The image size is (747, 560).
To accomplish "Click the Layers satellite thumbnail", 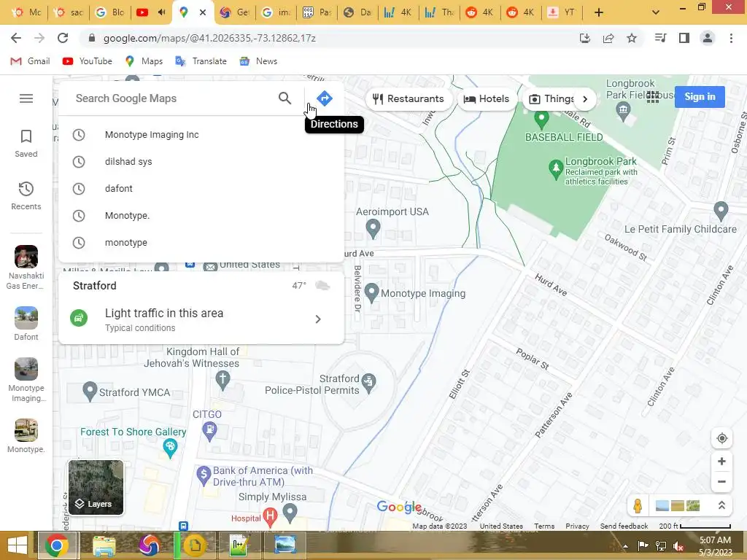I will pyautogui.click(x=96, y=487).
